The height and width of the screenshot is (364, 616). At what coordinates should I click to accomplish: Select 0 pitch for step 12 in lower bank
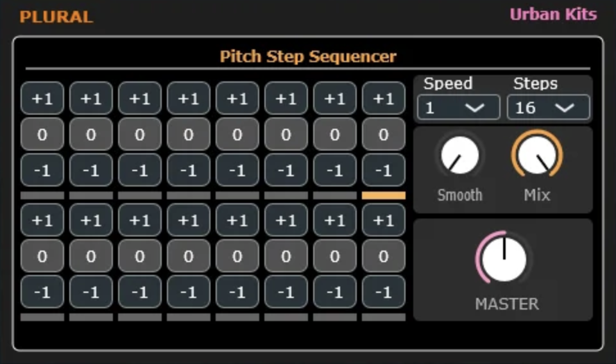pyautogui.click(x=188, y=256)
